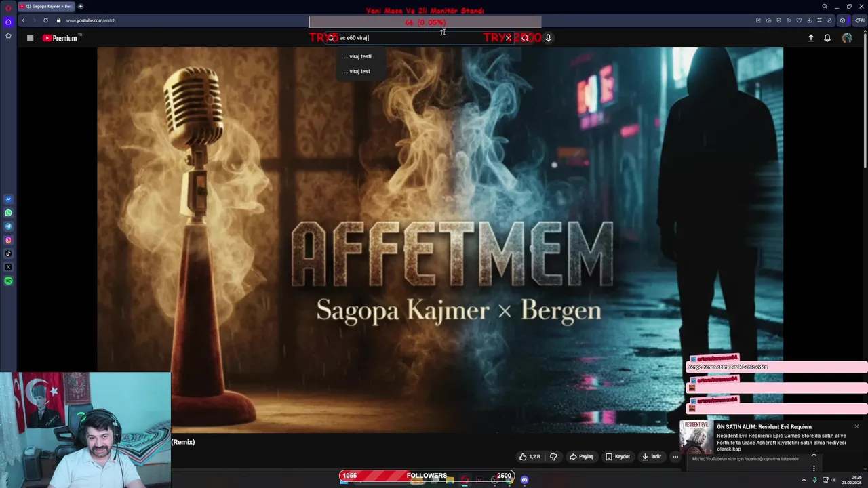Click the send/flow arrow toolbar icon
Image resolution: width=868 pixels, height=488 pixels.
coord(789,20)
